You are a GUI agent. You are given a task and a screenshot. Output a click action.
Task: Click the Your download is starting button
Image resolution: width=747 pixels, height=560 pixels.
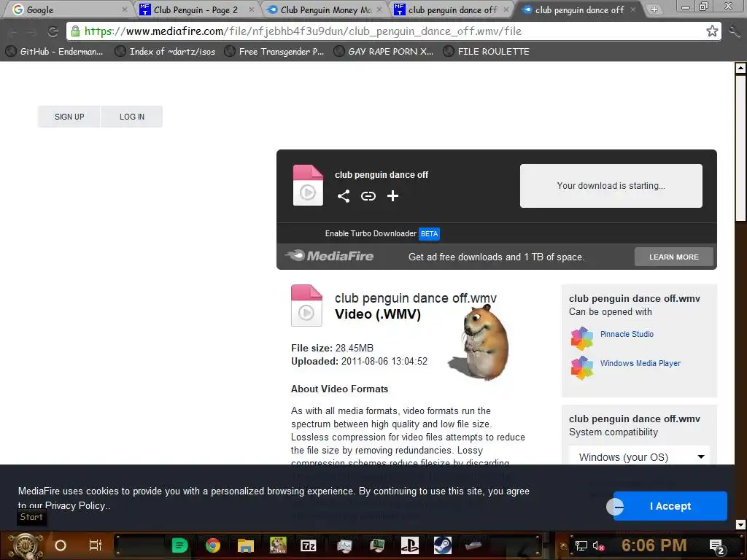tap(611, 186)
